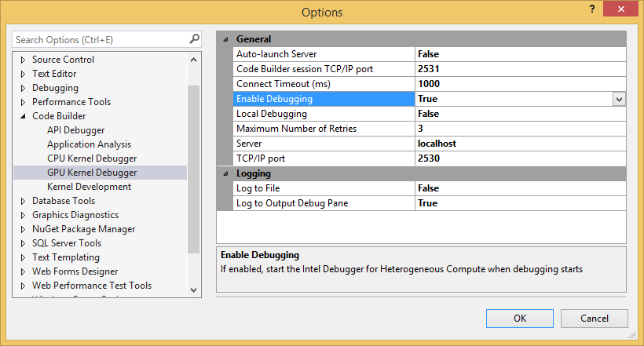
Task: Collapse the Logging property category
Action: pos(226,173)
